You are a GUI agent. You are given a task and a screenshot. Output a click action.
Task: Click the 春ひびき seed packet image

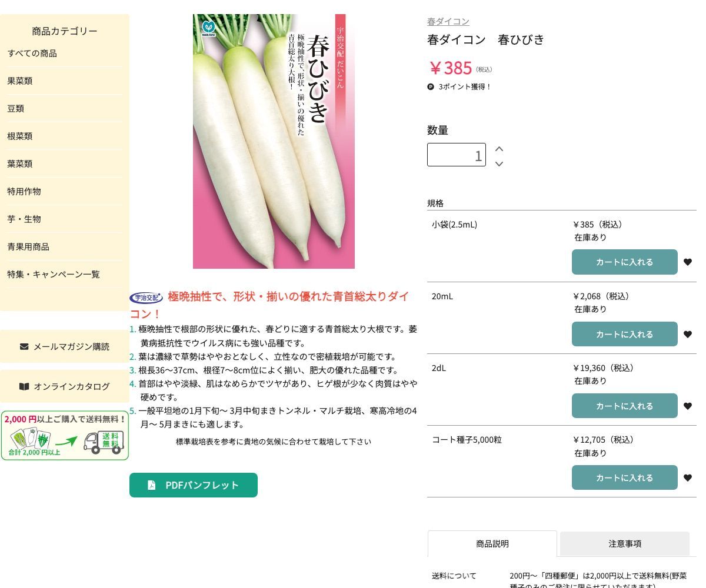point(274,141)
